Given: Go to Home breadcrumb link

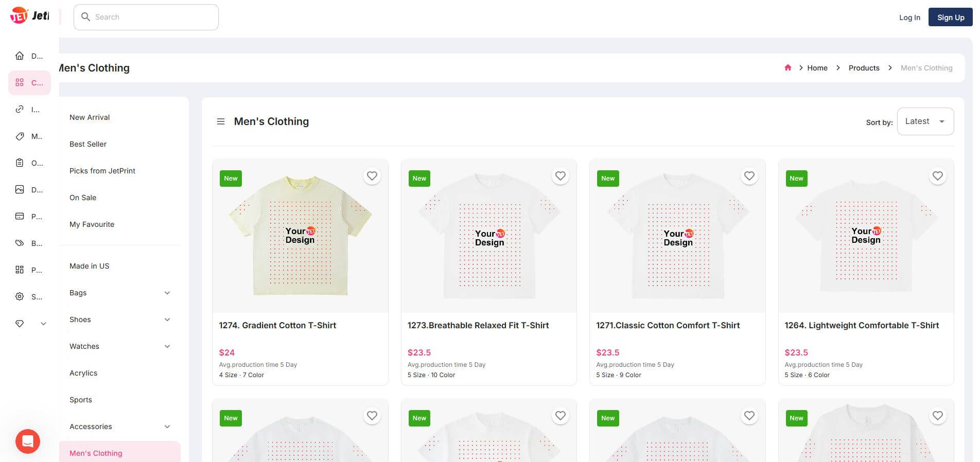Looking at the screenshot, I should (x=817, y=68).
